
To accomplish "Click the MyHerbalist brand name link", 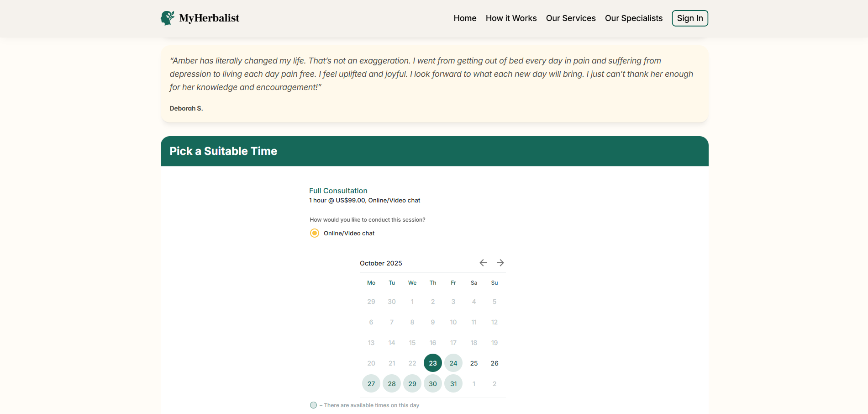I will [209, 18].
